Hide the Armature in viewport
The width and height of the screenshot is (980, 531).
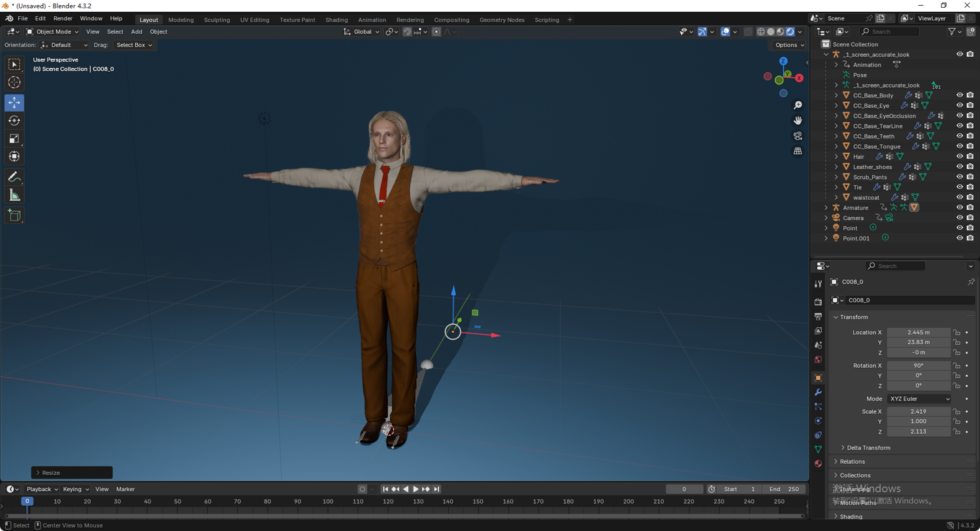[960, 208]
